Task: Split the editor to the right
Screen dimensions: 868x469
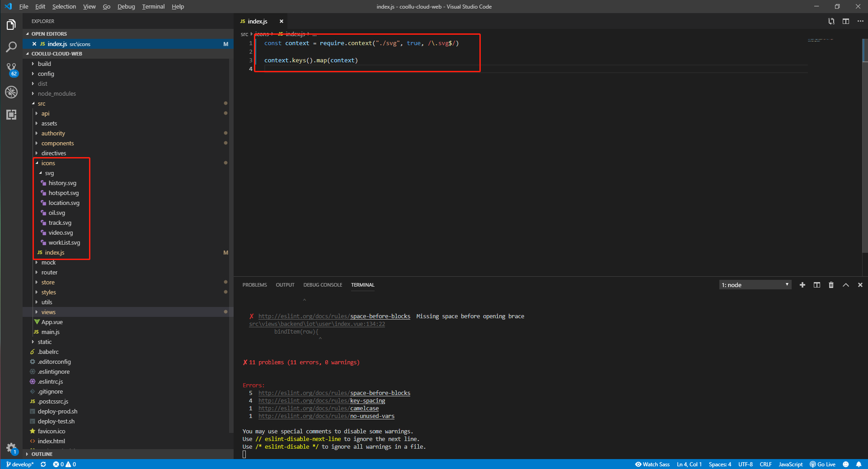Action: pyautogui.click(x=846, y=21)
